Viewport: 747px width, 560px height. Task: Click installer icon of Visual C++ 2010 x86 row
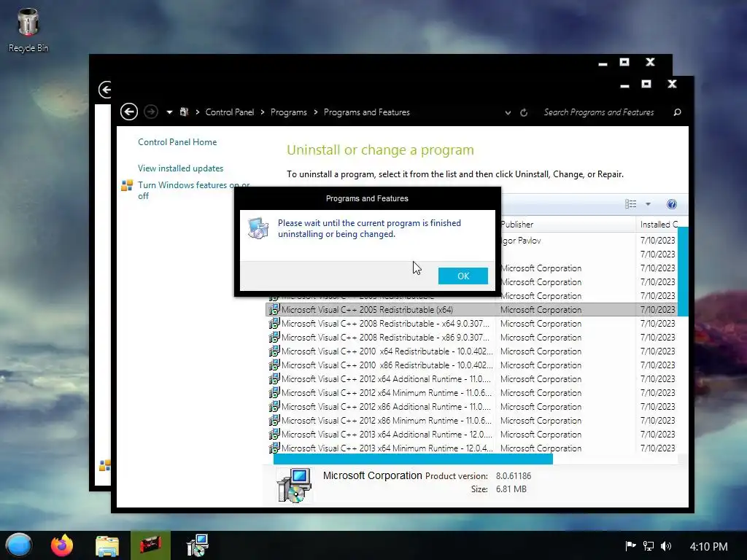click(274, 365)
